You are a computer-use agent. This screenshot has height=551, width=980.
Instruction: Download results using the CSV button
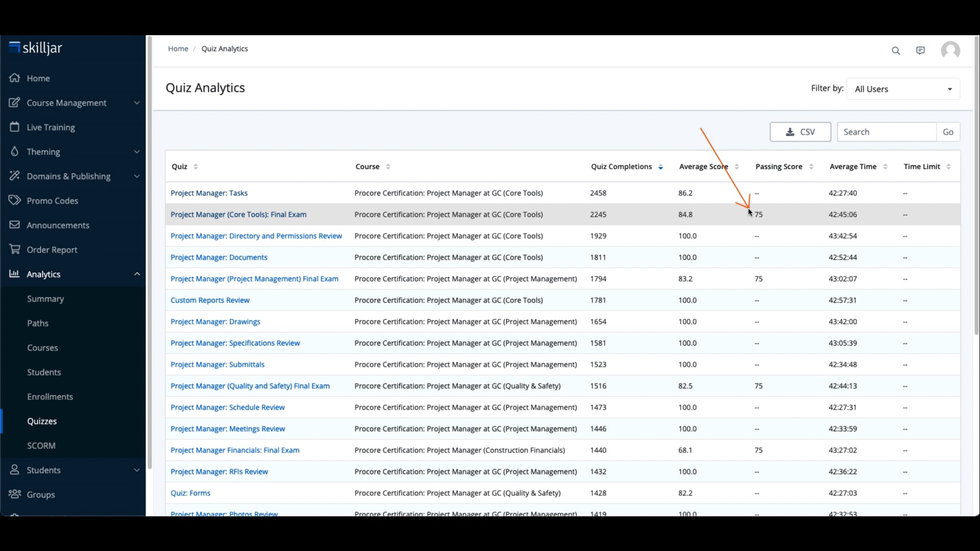pos(800,132)
